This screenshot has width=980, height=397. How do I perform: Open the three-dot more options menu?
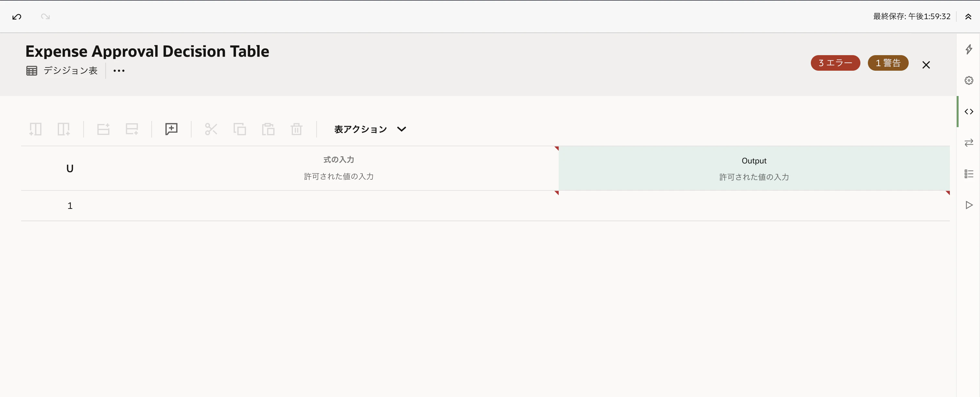click(119, 70)
